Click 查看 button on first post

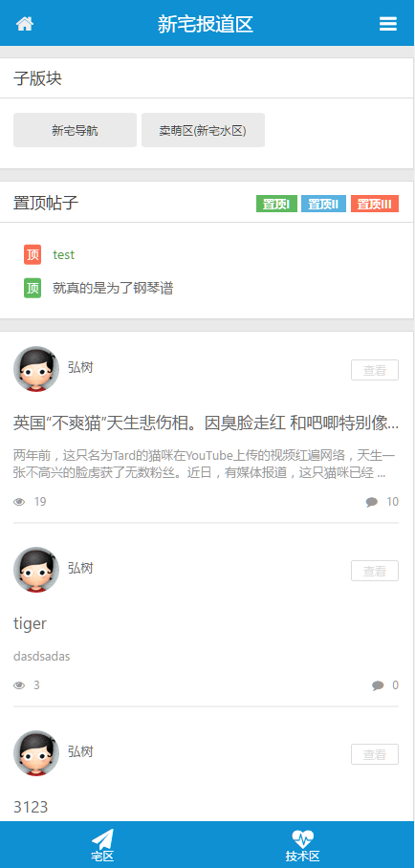point(375,370)
